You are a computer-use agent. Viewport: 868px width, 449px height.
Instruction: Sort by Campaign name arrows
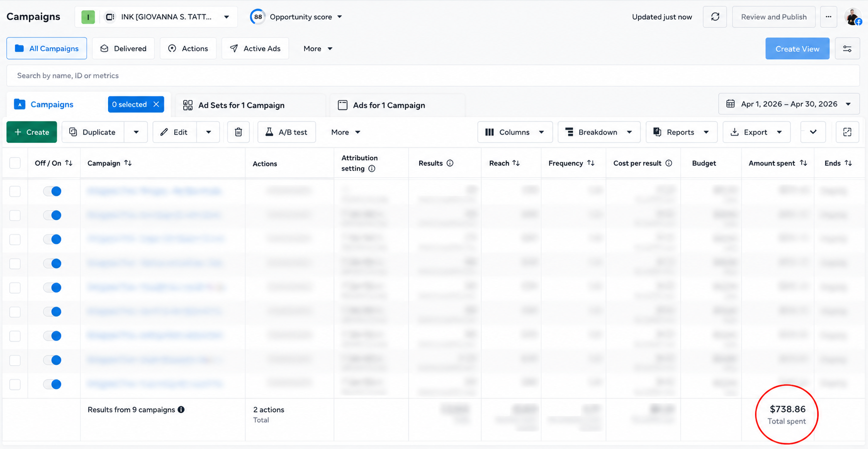coord(128,163)
